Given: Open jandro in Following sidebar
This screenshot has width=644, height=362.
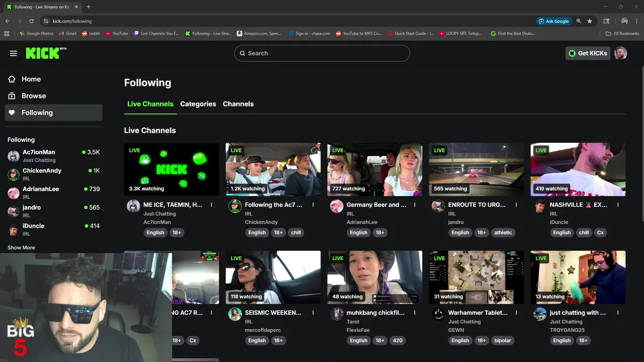Looking at the screenshot, I should 53,211.
